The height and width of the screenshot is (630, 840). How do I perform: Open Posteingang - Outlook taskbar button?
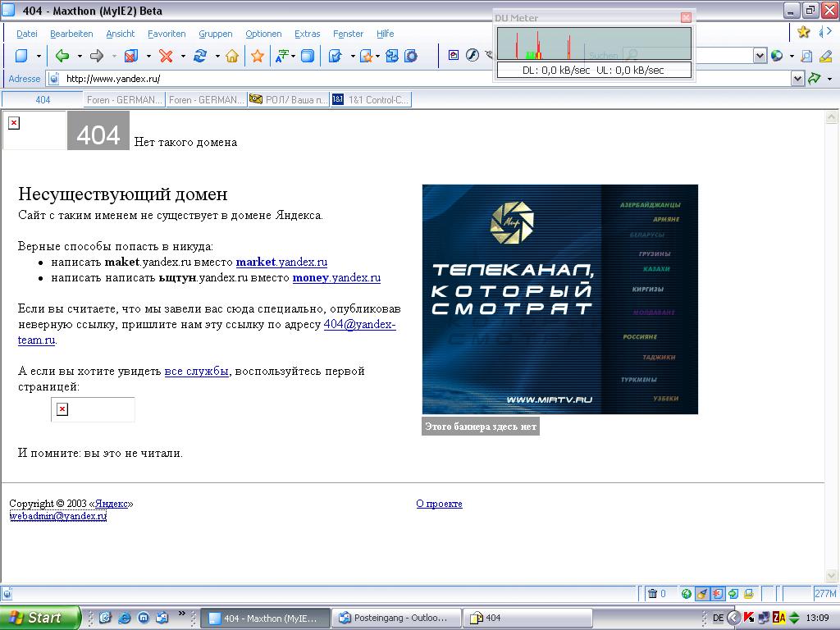click(x=396, y=619)
